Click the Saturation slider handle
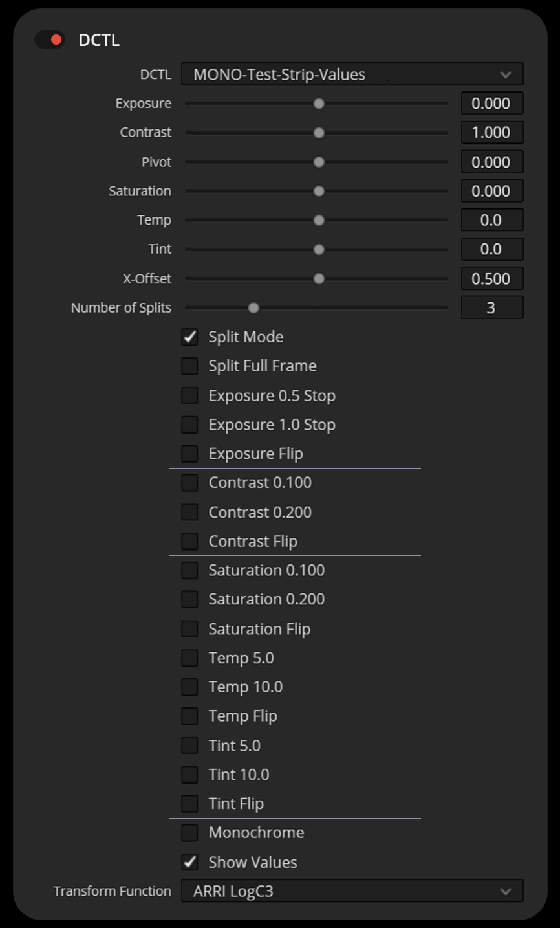The image size is (560, 928). [x=319, y=192]
